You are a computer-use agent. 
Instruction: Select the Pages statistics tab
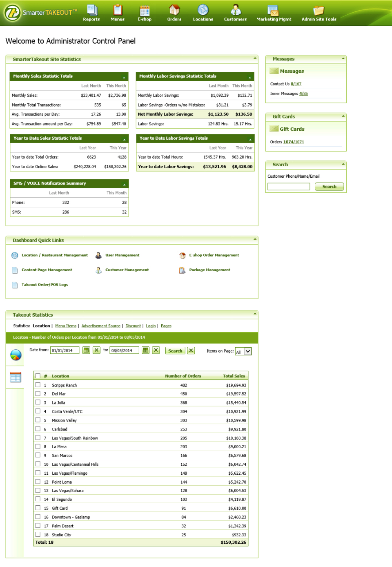pyautogui.click(x=166, y=326)
